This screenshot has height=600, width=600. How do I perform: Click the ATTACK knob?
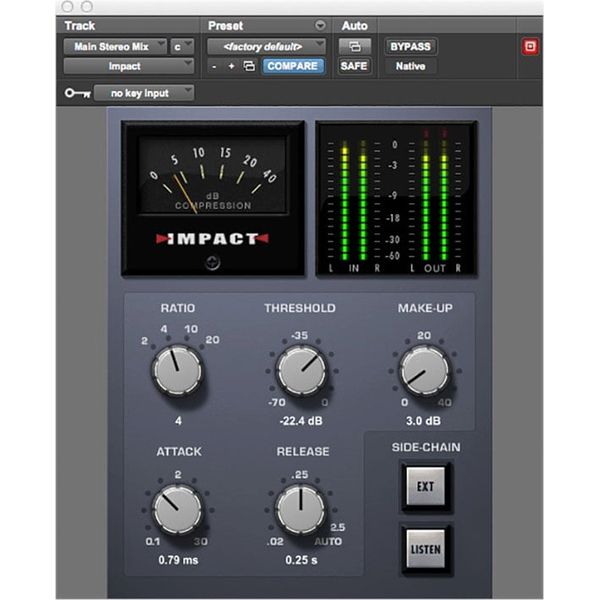178,509
